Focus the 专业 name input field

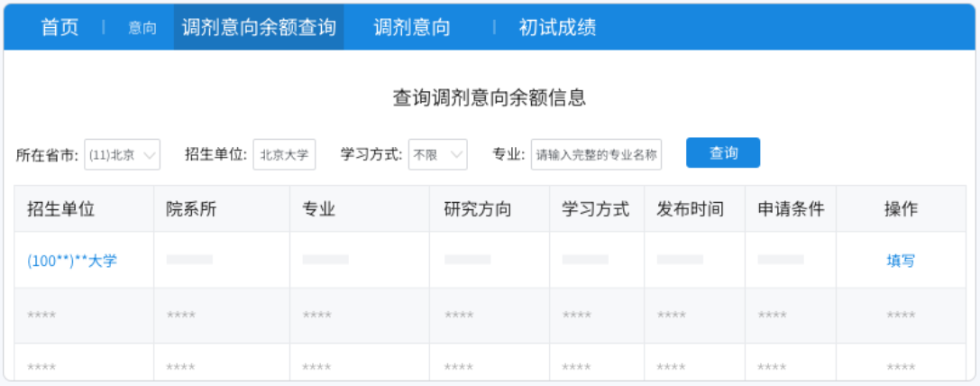(596, 154)
